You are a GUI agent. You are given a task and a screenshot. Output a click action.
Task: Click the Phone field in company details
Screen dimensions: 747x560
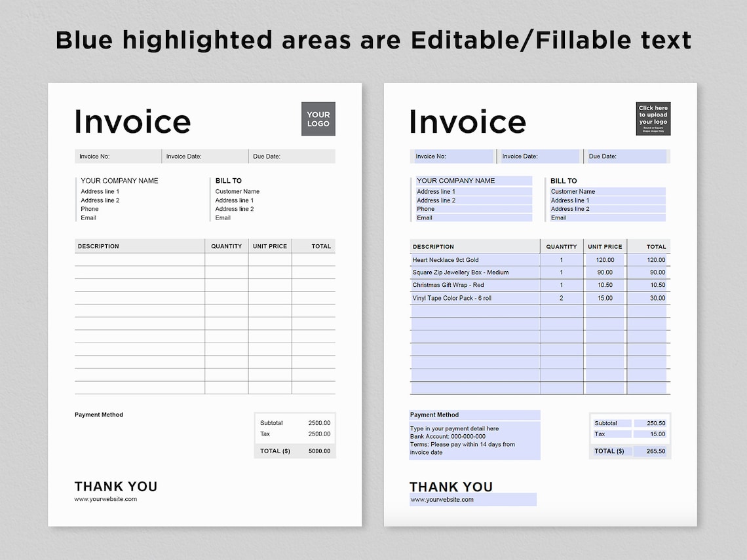[x=473, y=209]
